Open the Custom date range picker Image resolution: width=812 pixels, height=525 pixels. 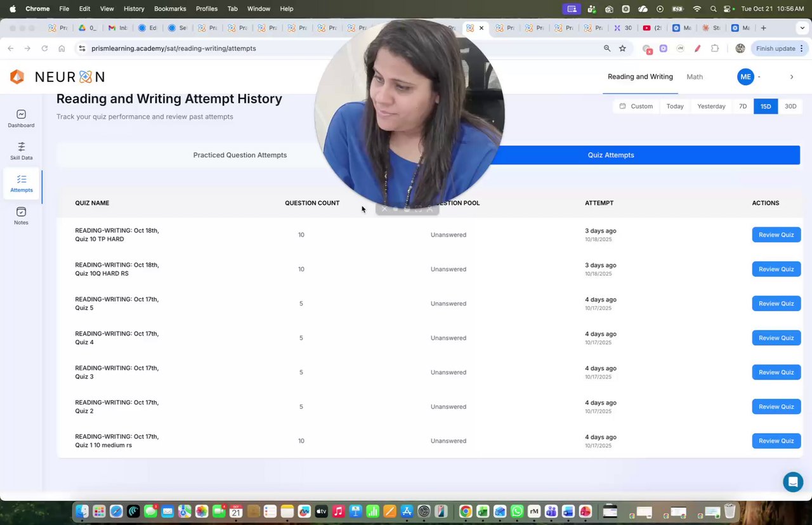[x=636, y=107]
